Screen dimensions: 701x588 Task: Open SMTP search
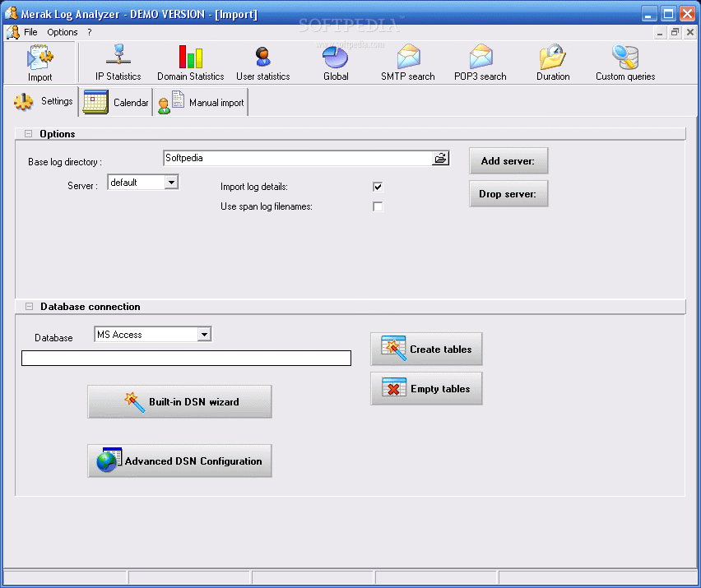408,63
